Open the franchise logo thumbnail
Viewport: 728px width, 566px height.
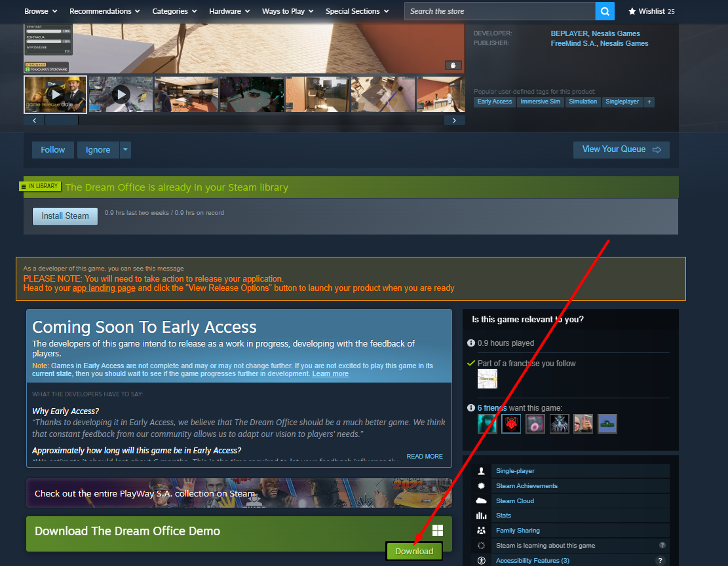(x=488, y=379)
